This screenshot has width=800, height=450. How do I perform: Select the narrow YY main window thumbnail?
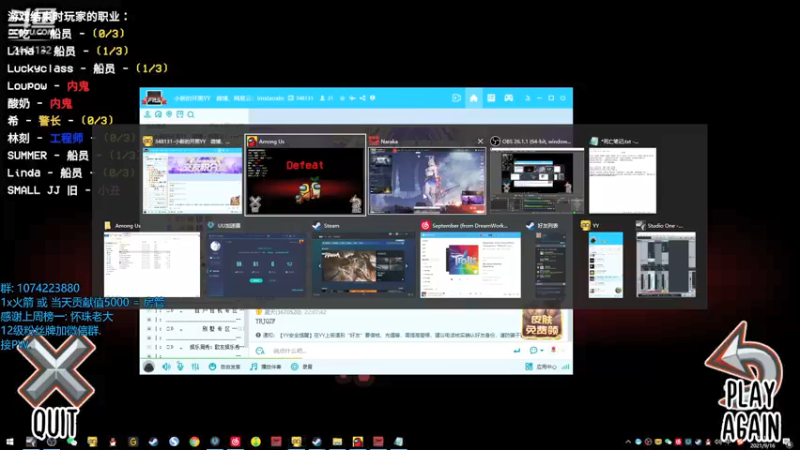point(606,264)
